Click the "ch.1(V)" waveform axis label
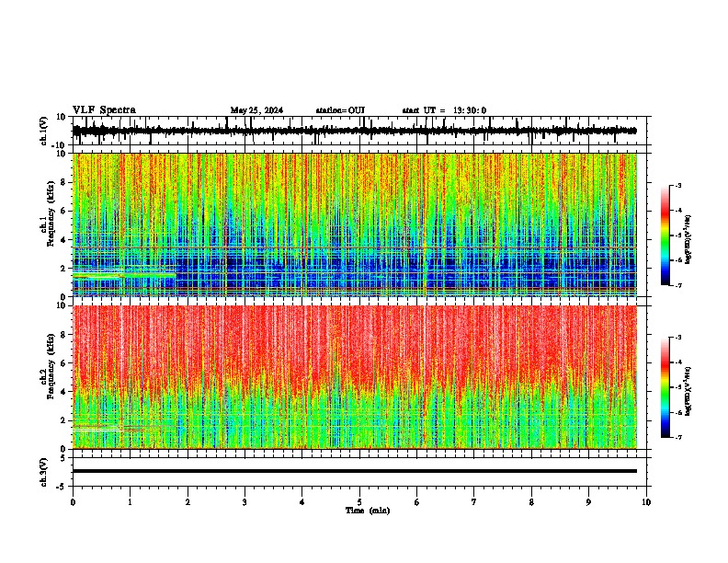 (44, 131)
